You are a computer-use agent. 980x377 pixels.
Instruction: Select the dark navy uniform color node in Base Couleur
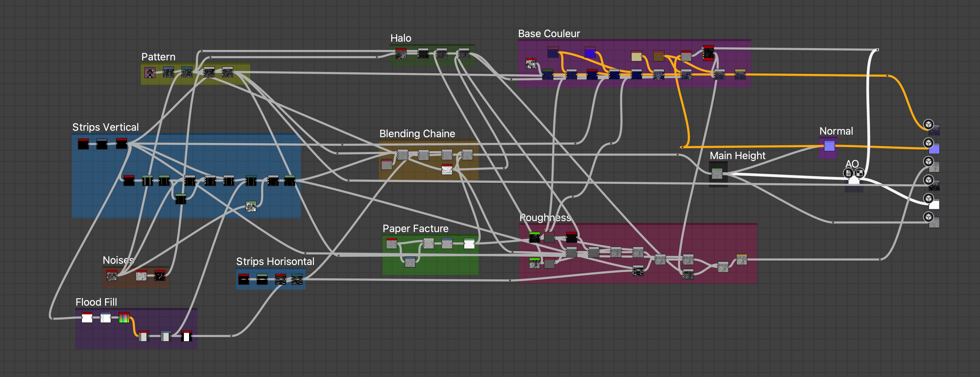[x=553, y=53]
